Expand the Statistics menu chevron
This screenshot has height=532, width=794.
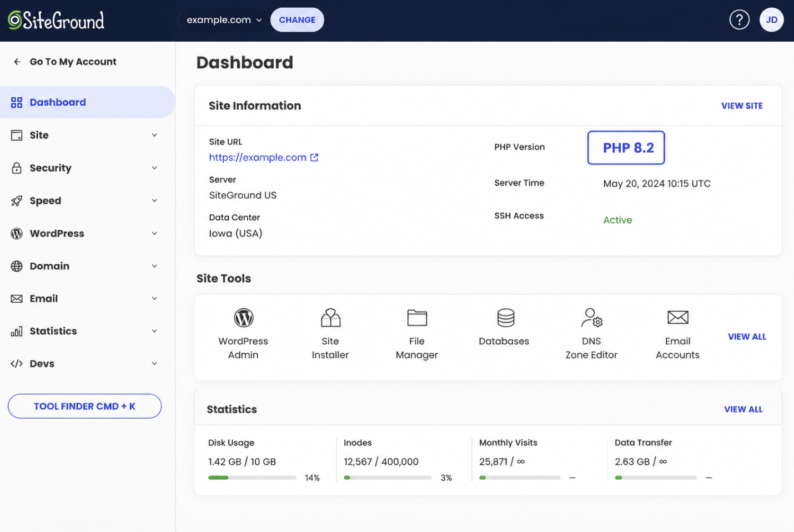click(154, 331)
